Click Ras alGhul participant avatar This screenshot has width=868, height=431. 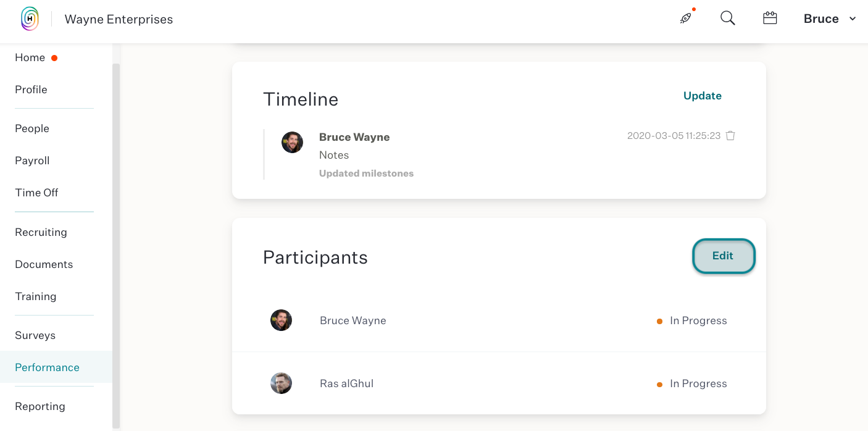(281, 383)
